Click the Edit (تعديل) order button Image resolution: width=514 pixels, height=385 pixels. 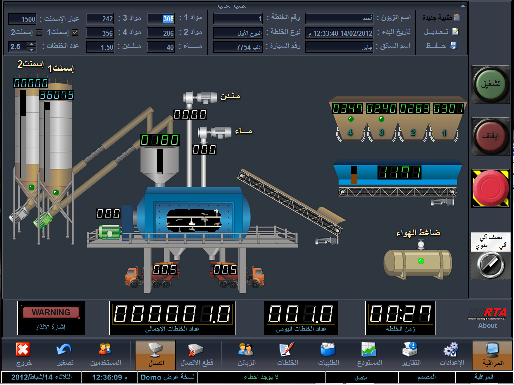coord(441,32)
